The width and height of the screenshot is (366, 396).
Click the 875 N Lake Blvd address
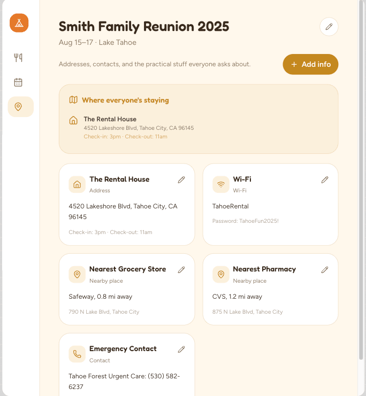[247, 312]
